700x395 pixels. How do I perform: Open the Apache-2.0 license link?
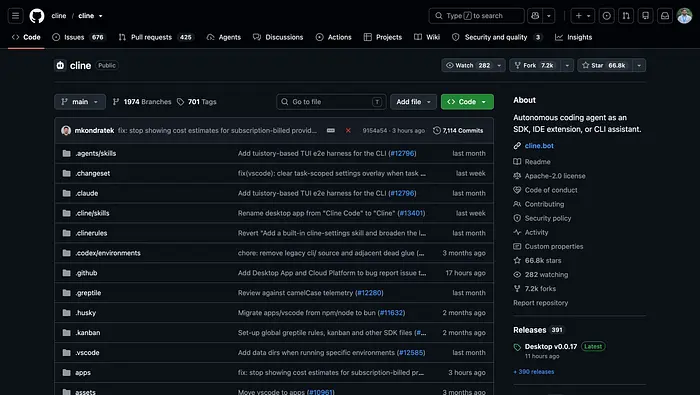pos(555,176)
